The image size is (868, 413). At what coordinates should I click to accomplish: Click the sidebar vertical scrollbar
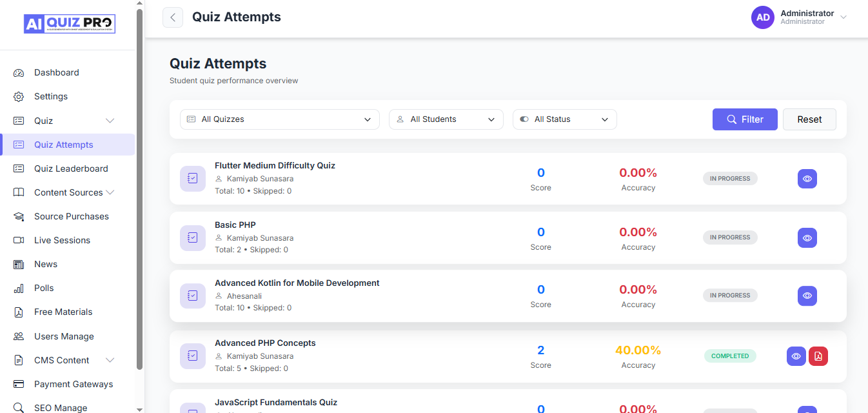click(140, 190)
